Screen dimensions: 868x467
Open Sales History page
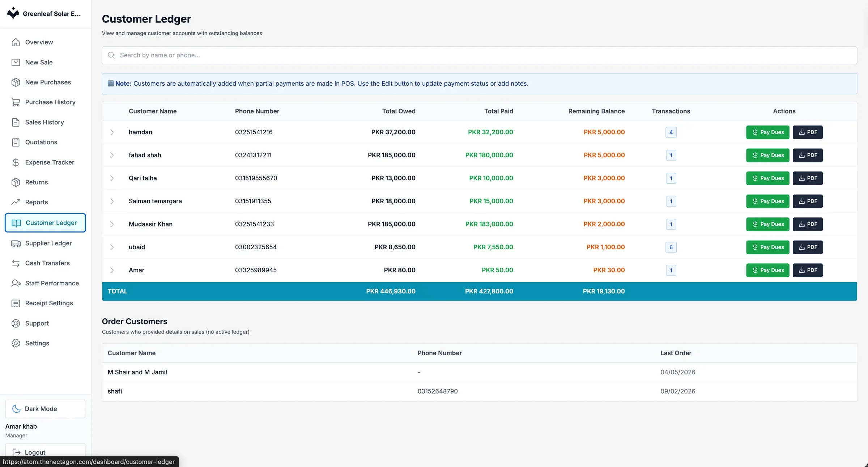click(x=45, y=122)
